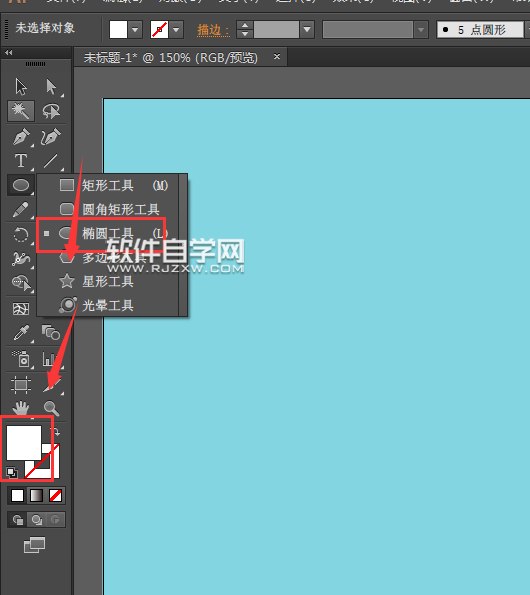The image size is (530, 595).
Task: Select the Pen tool
Action: click(21, 137)
